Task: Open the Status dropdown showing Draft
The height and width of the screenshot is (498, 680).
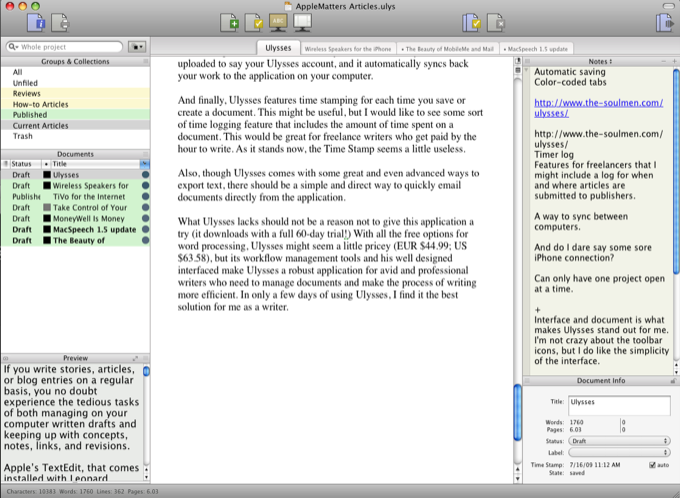Action: point(617,440)
